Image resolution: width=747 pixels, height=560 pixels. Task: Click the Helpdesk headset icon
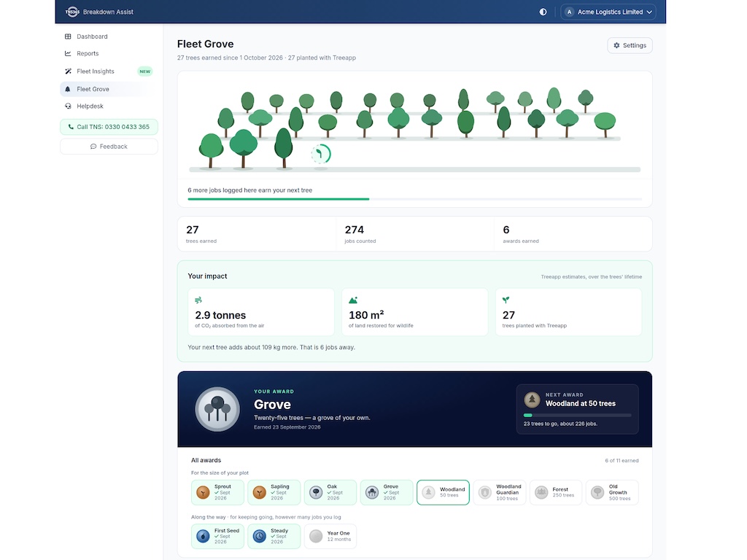[x=68, y=106]
